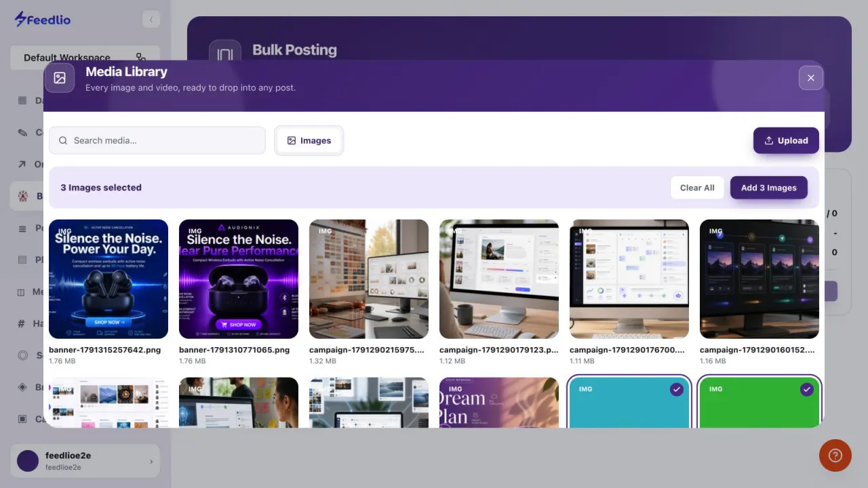Click the ferris wheel Bulk icon in sidebar
The height and width of the screenshot is (488, 868).
(22, 196)
